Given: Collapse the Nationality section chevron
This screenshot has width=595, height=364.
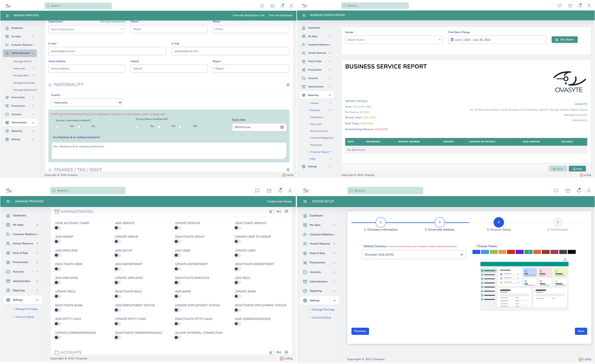Looking at the screenshot, I should click(288, 85).
